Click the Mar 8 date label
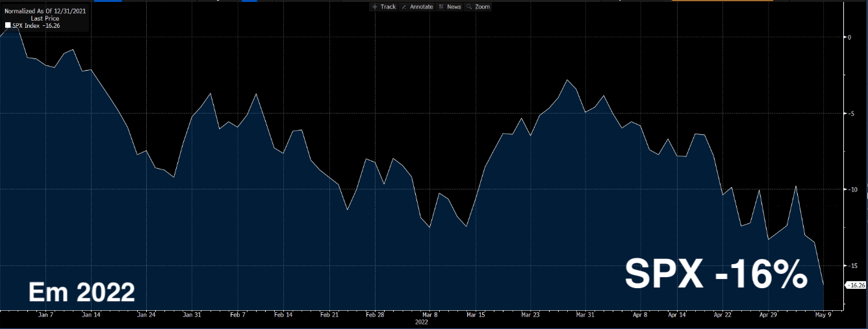868x329 pixels. 429,315
